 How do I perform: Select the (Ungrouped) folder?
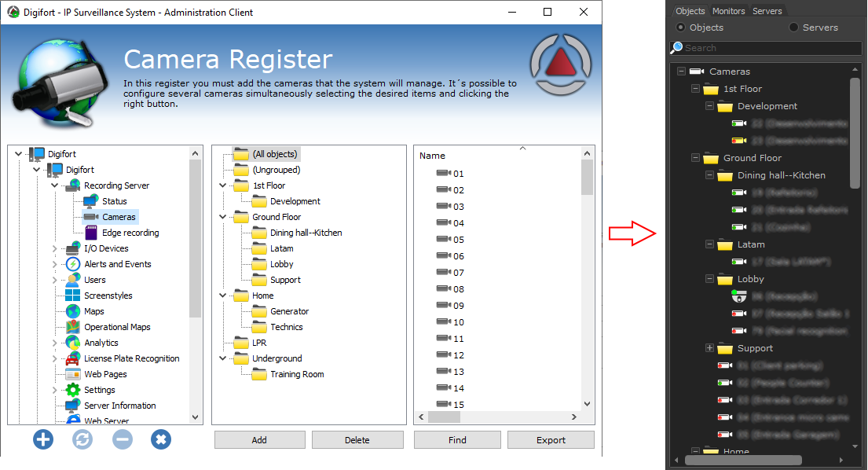coord(277,170)
